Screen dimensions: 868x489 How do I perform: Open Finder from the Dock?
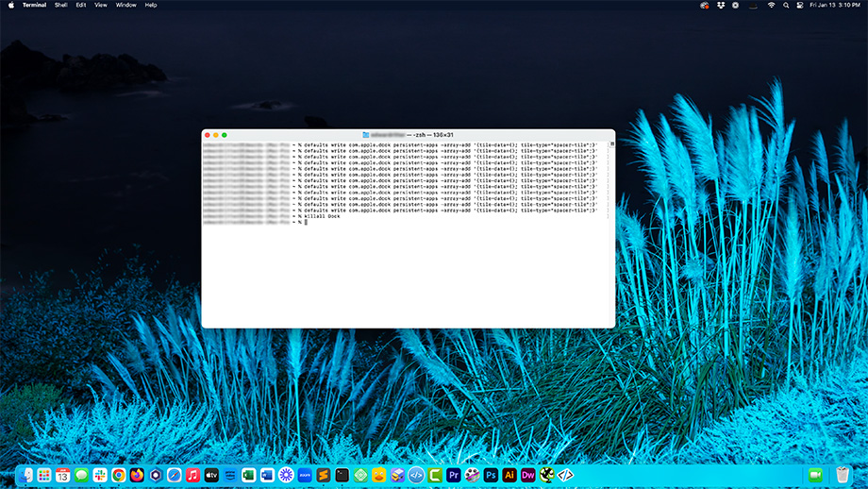(x=25, y=475)
